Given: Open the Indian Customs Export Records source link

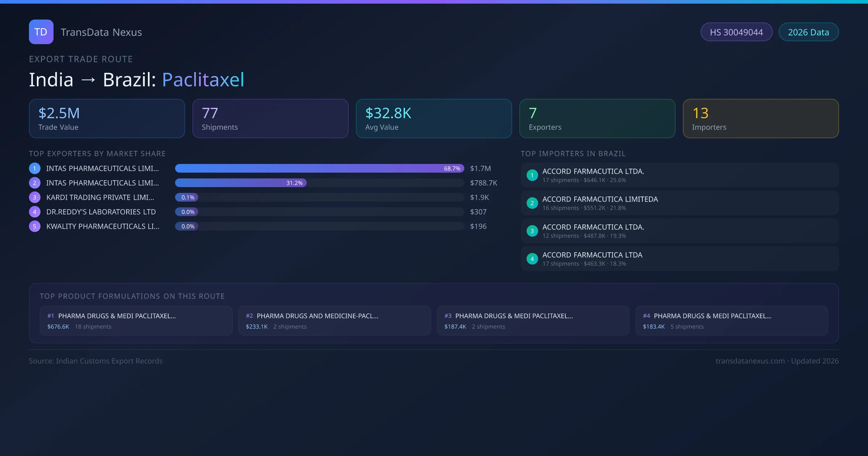Looking at the screenshot, I should tap(96, 361).
